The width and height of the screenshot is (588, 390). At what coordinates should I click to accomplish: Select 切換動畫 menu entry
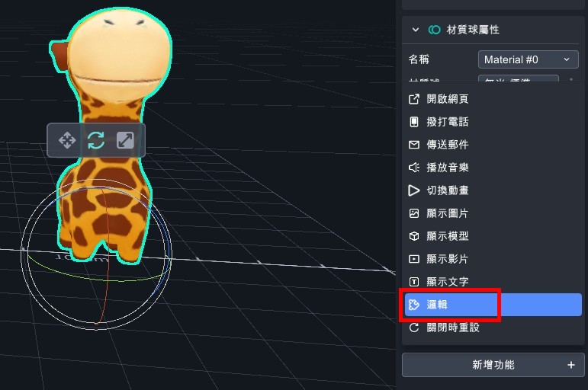pos(448,190)
